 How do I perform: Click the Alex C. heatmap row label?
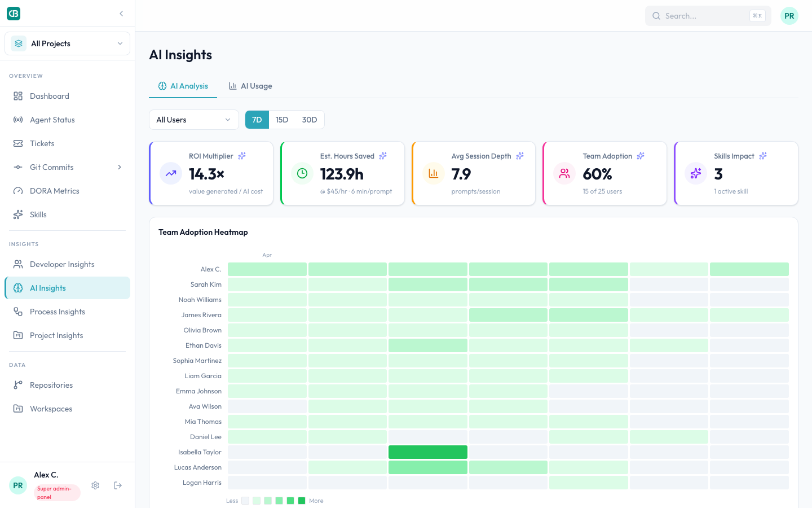pyautogui.click(x=211, y=269)
